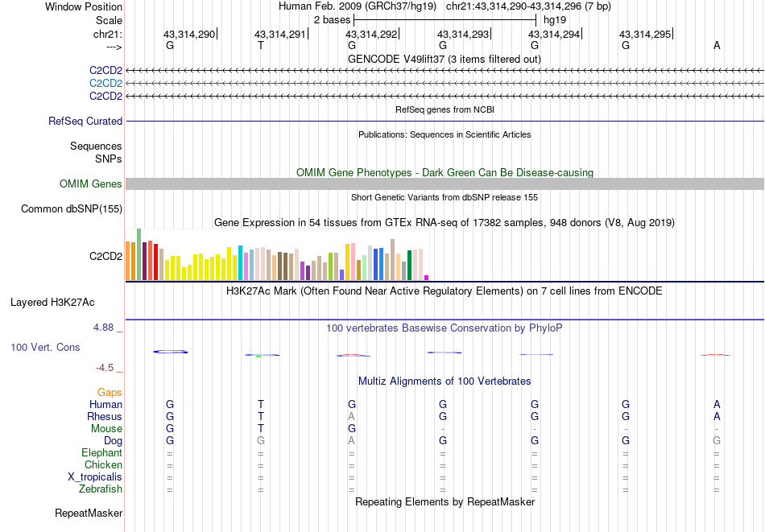This screenshot has width=765, height=532.
Task: Click the Rhesus species label
Action: (x=105, y=417)
